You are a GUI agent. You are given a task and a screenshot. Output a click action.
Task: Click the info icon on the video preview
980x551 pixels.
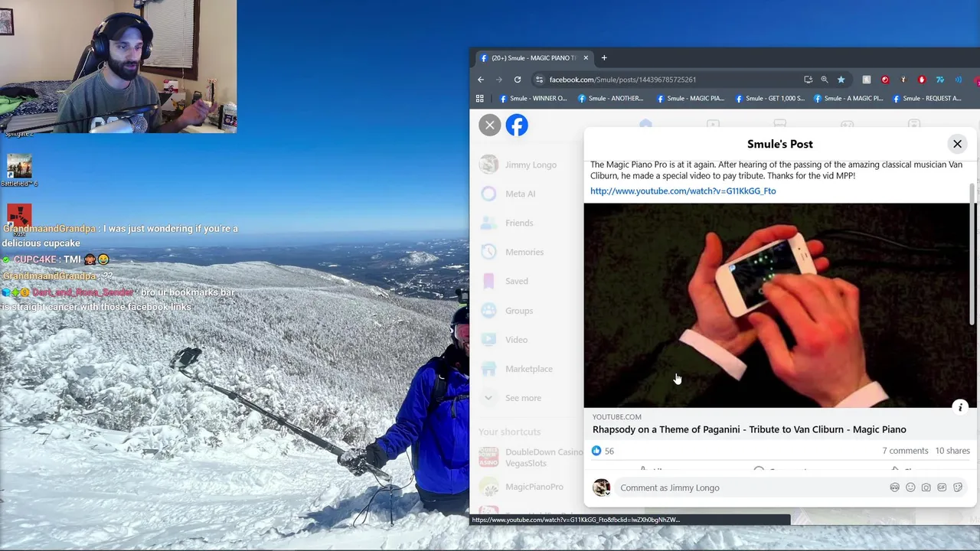[x=960, y=407]
